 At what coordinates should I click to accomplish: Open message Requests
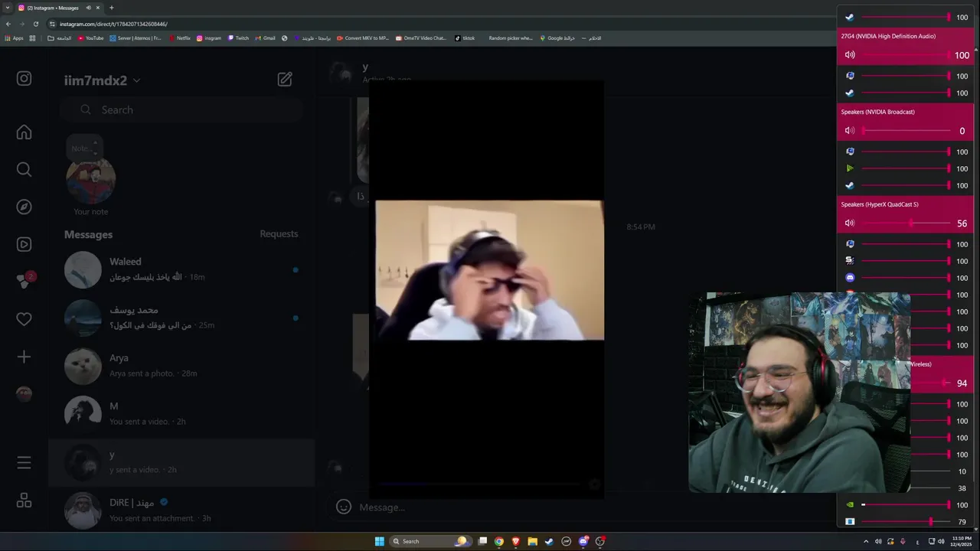click(x=279, y=234)
